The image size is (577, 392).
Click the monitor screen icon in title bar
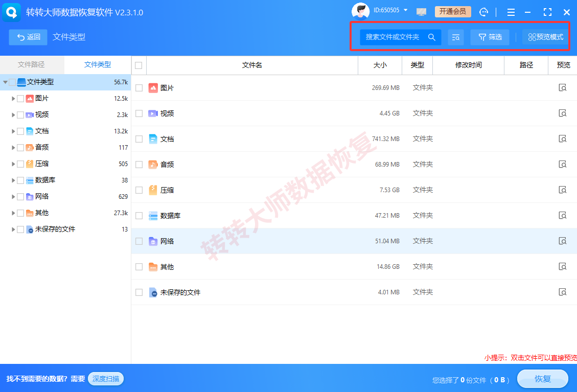pyautogui.click(x=421, y=12)
